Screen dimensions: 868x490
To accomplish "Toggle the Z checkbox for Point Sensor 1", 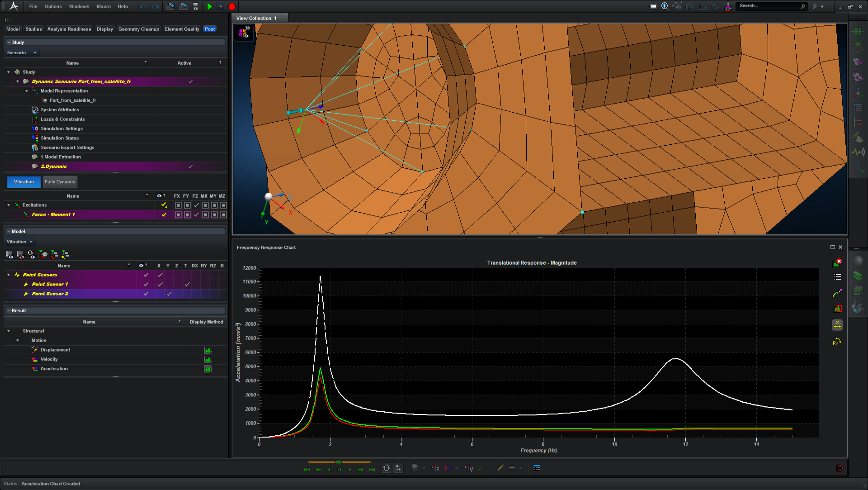I will [x=176, y=284].
